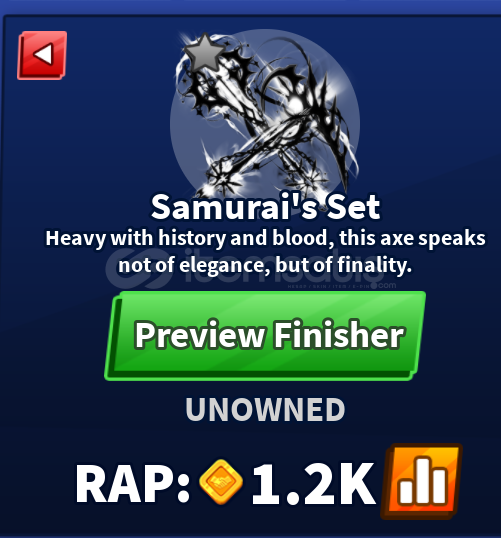Viewport: 501px width, 538px height.
Task: Click the Preview Finisher button
Action: (x=265, y=336)
